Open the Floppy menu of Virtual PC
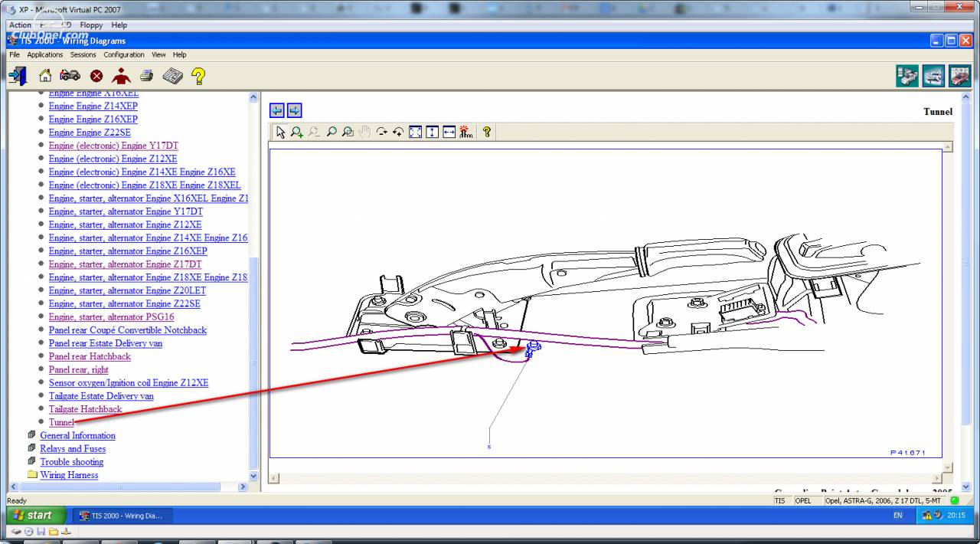Image resolution: width=980 pixels, height=544 pixels. [92, 25]
